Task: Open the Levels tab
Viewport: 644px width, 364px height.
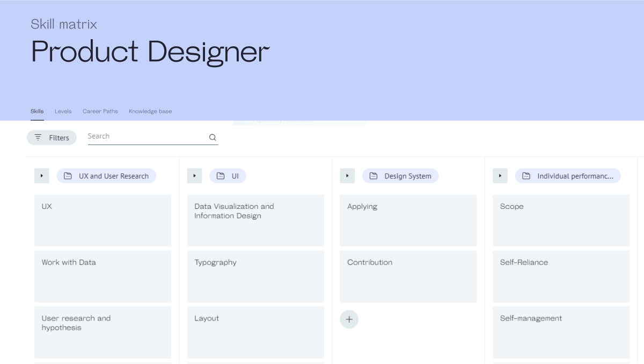Action: pos(63,111)
